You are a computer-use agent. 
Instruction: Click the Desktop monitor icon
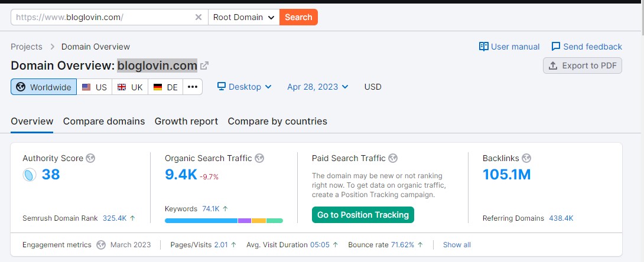222,87
